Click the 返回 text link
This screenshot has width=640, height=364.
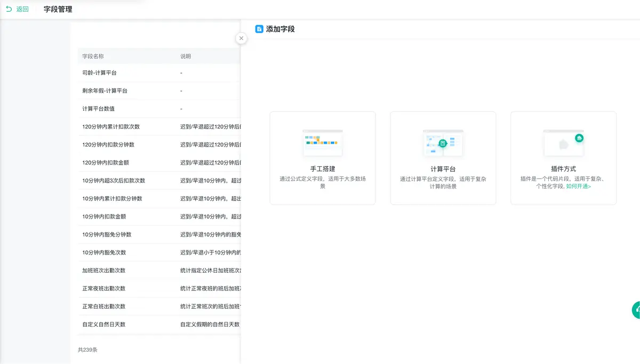click(x=22, y=9)
